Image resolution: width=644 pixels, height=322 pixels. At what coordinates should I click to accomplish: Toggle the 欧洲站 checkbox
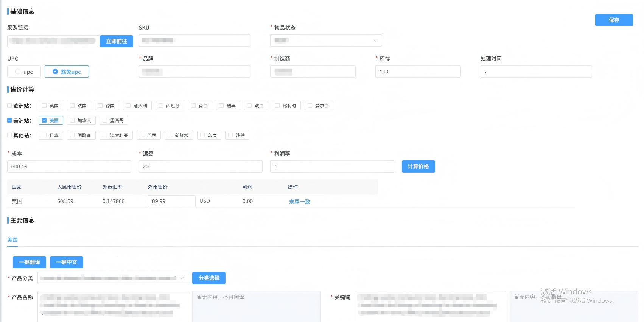point(9,106)
